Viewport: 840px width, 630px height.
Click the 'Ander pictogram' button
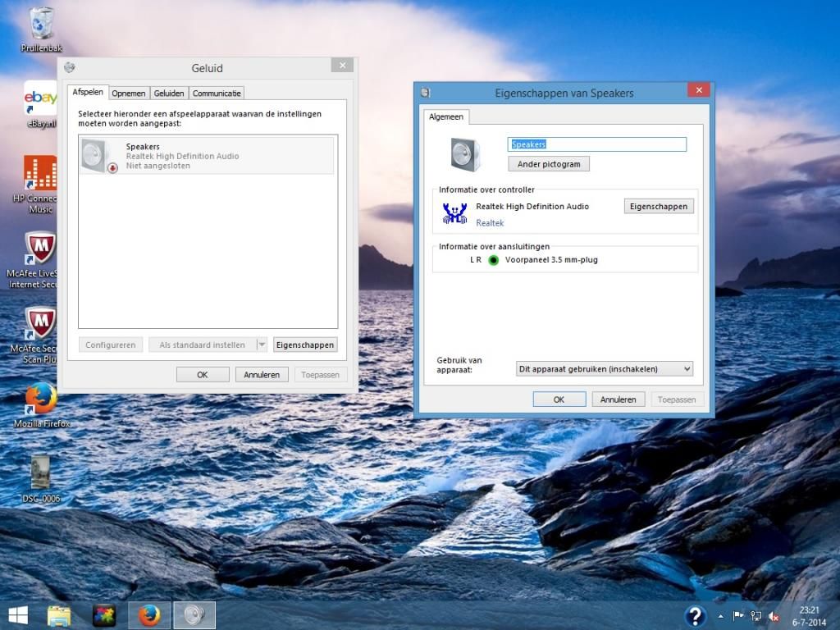click(x=549, y=164)
